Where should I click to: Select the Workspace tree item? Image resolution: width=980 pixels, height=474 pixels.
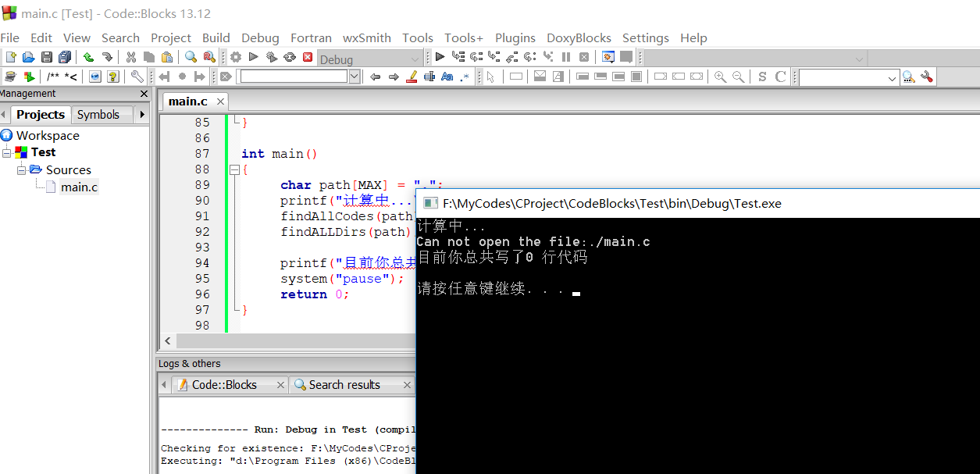pyautogui.click(x=48, y=135)
